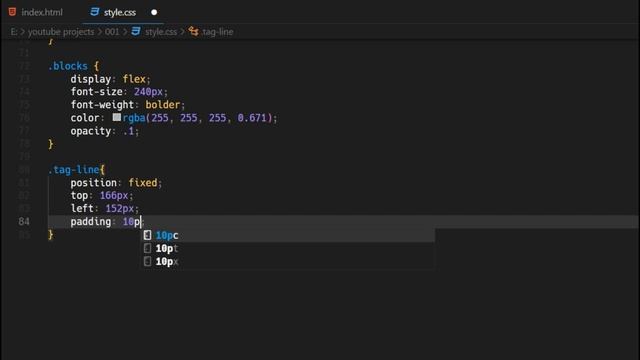
Task: Click the CSS file icon on style.css tab
Action: [x=95, y=12]
